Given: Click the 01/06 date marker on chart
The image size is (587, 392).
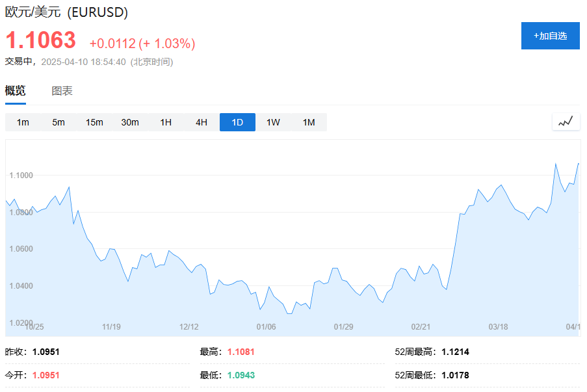Looking at the screenshot, I should tap(267, 326).
